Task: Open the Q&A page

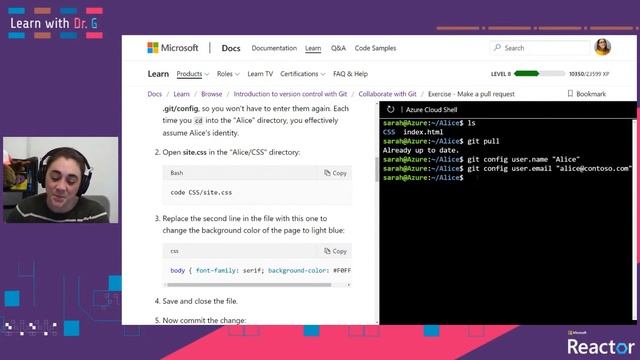Action: 338,48
